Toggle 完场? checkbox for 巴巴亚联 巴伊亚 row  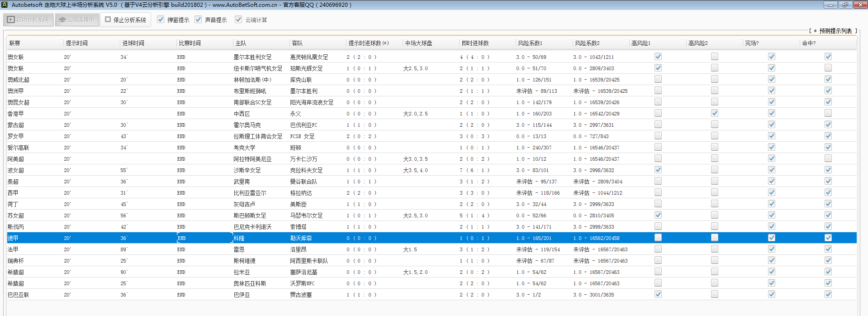click(x=772, y=294)
